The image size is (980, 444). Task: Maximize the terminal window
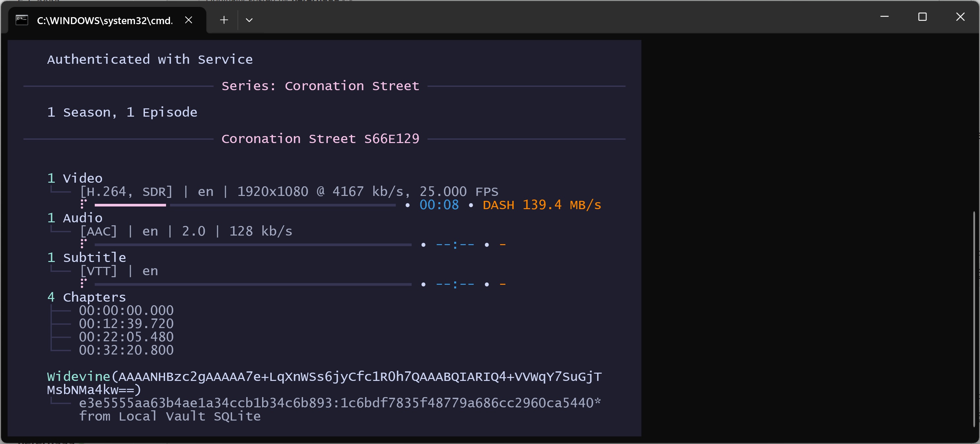(x=922, y=17)
